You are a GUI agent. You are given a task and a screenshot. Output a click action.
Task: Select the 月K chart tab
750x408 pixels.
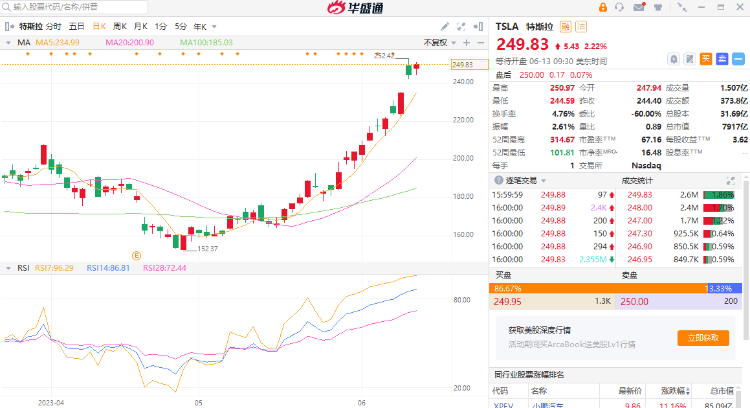pyautogui.click(x=141, y=26)
